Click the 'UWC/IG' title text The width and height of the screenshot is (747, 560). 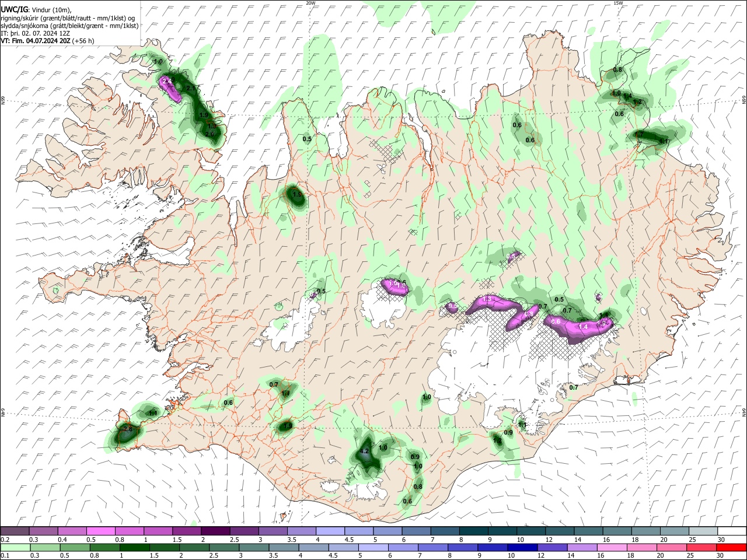(13, 9)
